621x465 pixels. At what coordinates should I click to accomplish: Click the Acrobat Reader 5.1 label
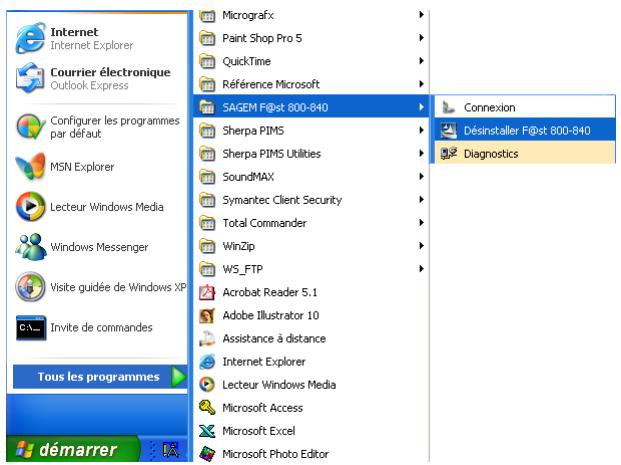270,292
